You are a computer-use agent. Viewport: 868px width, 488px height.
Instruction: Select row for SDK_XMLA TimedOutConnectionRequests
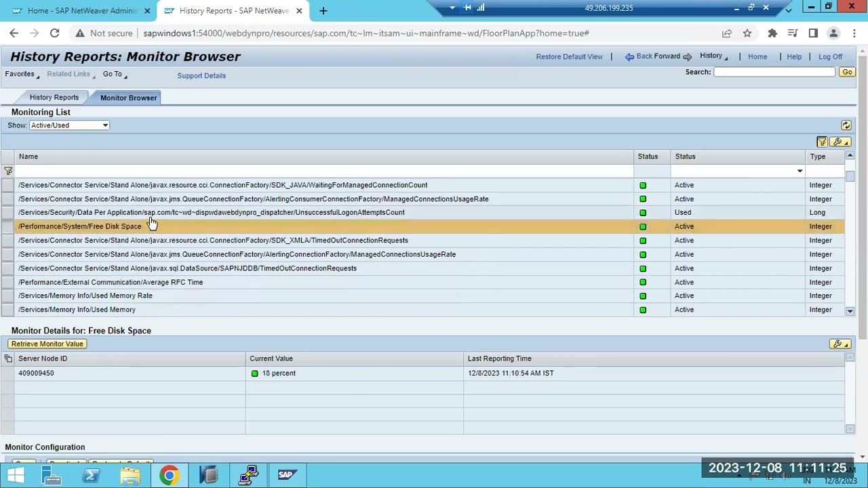(7, 241)
